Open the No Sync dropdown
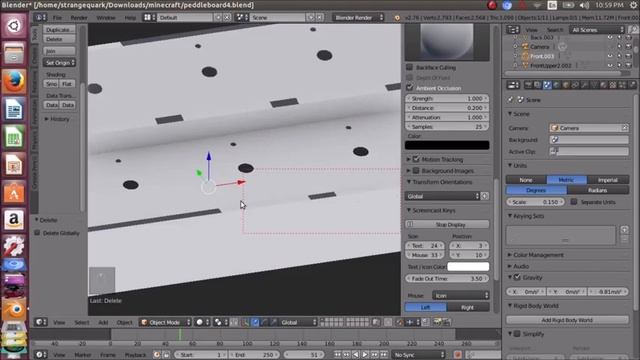Image resolution: width=640 pixels, height=360 pixels. coord(418,354)
